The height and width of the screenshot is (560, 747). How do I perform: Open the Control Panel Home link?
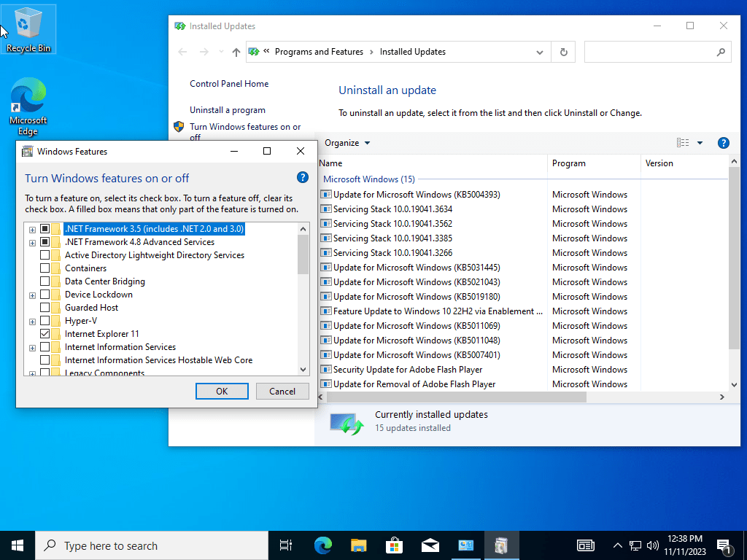coord(229,84)
